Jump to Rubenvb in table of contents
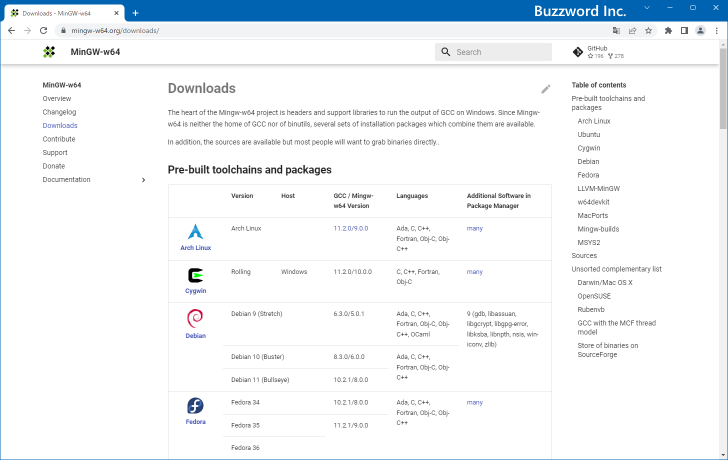 pos(591,310)
